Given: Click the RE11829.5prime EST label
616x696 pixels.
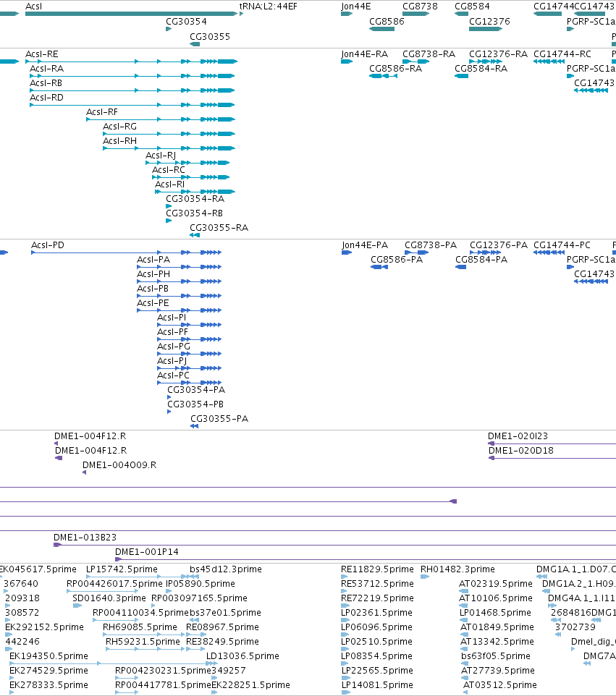Looking at the screenshot, I should pos(377,569).
